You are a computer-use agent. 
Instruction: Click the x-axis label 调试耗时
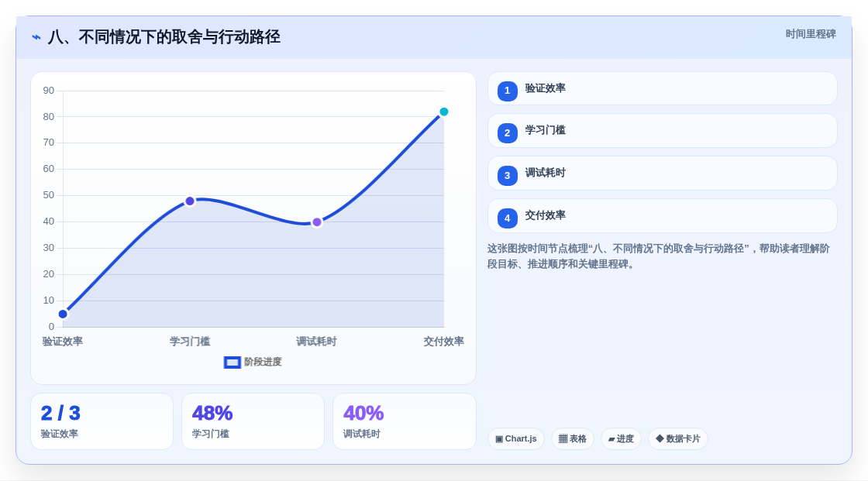(x=317, y=342)
